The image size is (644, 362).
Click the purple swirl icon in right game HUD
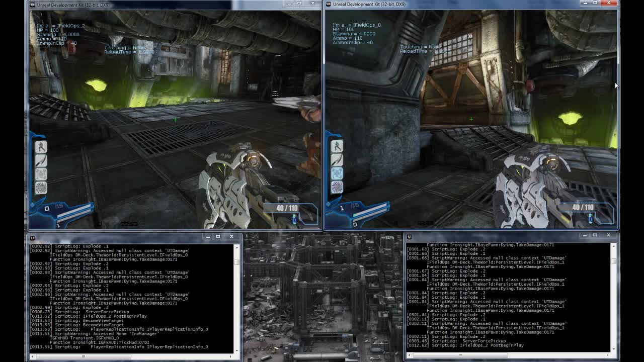[337, 188]
